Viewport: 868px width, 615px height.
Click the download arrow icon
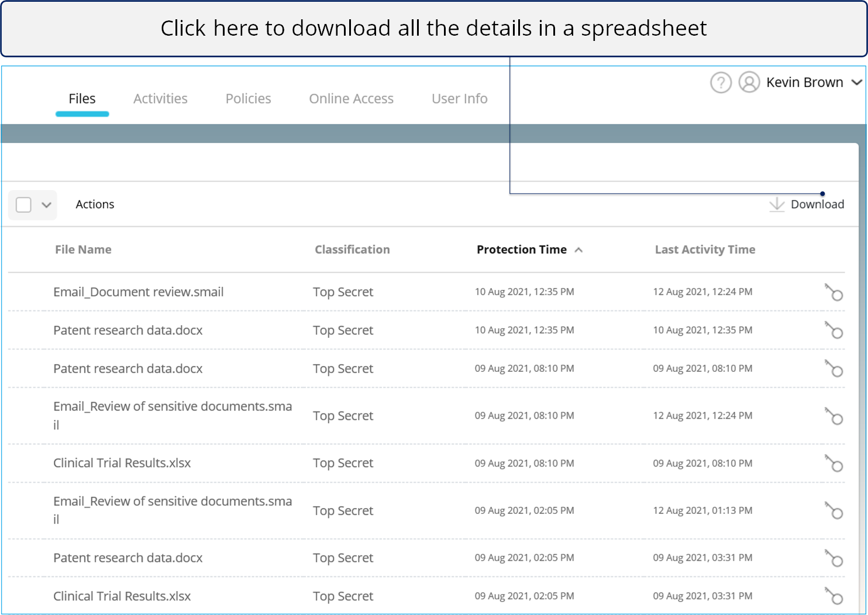pos(776,204)
